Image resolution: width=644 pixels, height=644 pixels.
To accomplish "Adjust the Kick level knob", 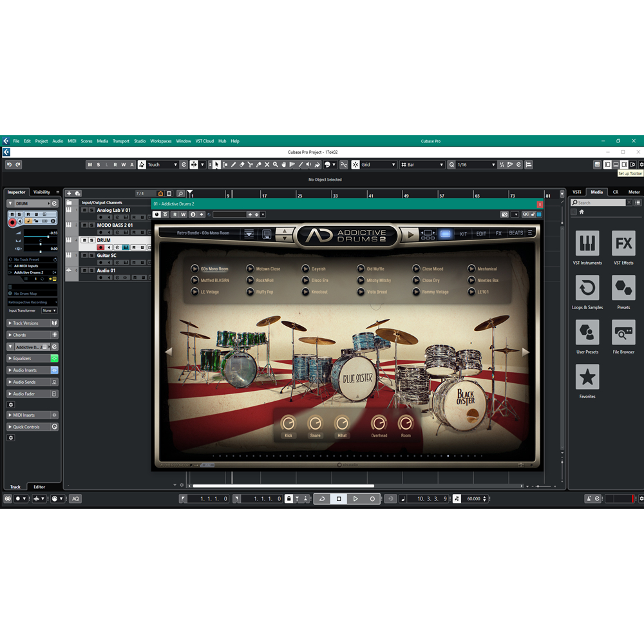I will click(x=289, y=423).
